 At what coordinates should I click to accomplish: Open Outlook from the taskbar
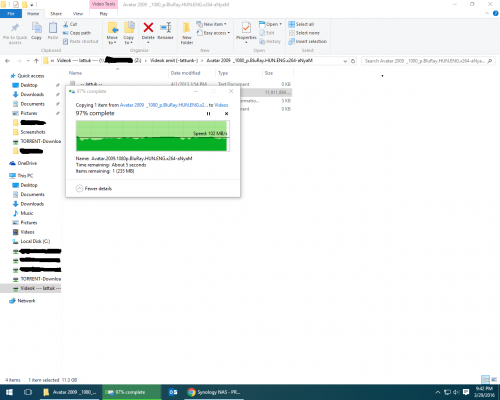[x=173, y=392]
